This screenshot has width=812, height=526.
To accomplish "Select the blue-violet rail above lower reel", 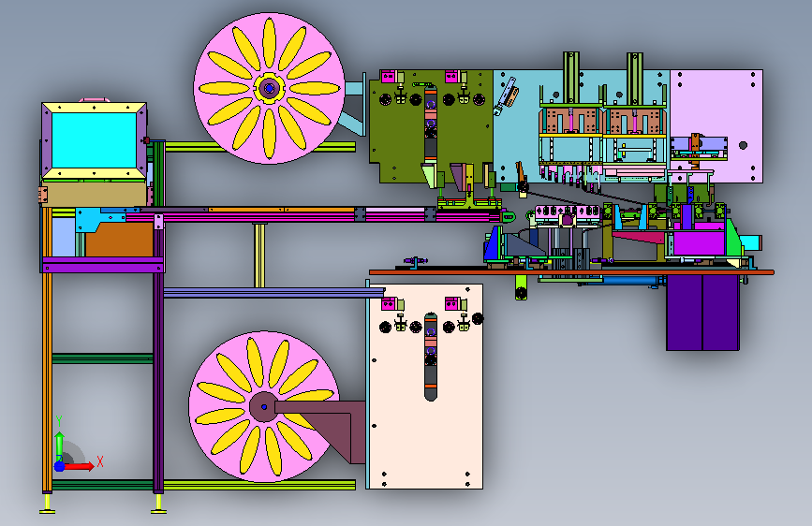I will pos(273,293).
